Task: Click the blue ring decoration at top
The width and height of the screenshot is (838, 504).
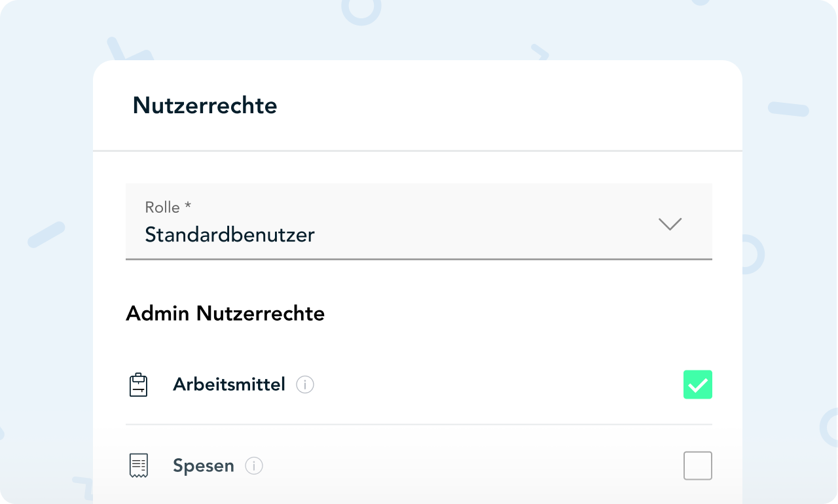Action: (x=361, y=10)
